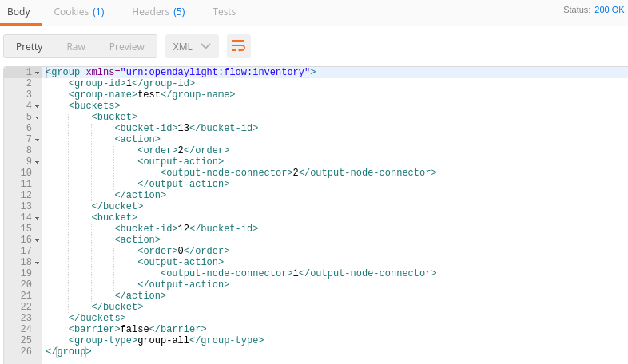Select the Raw view button
The width and height of the screenshot is (628, 364).
pyautogui.click(x=76, y=47)
